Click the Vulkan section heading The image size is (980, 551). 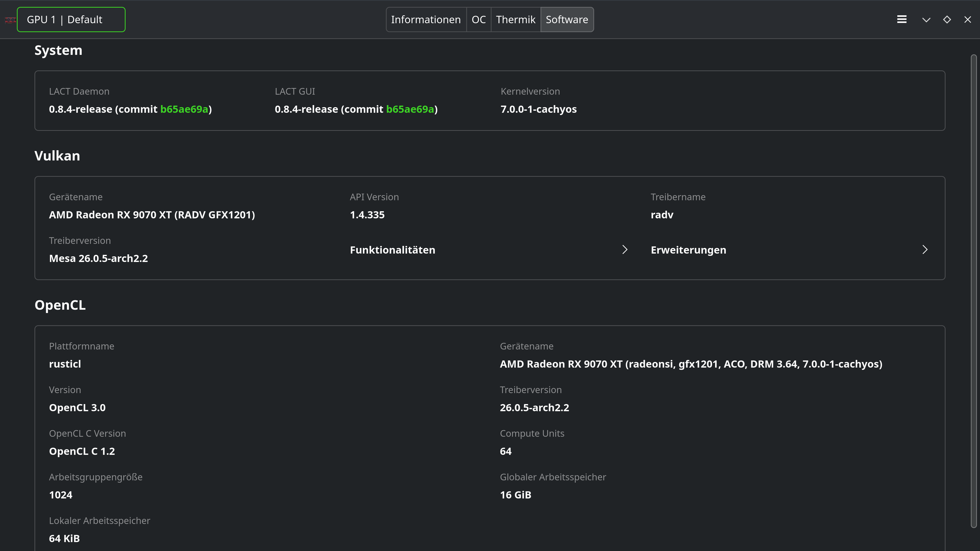[57, 156]
